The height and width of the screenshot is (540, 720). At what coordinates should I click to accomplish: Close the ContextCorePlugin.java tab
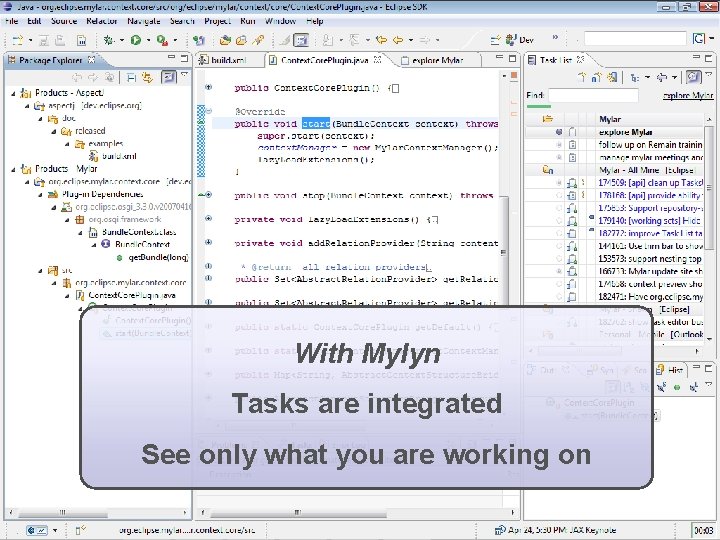(x=377, y=60)
